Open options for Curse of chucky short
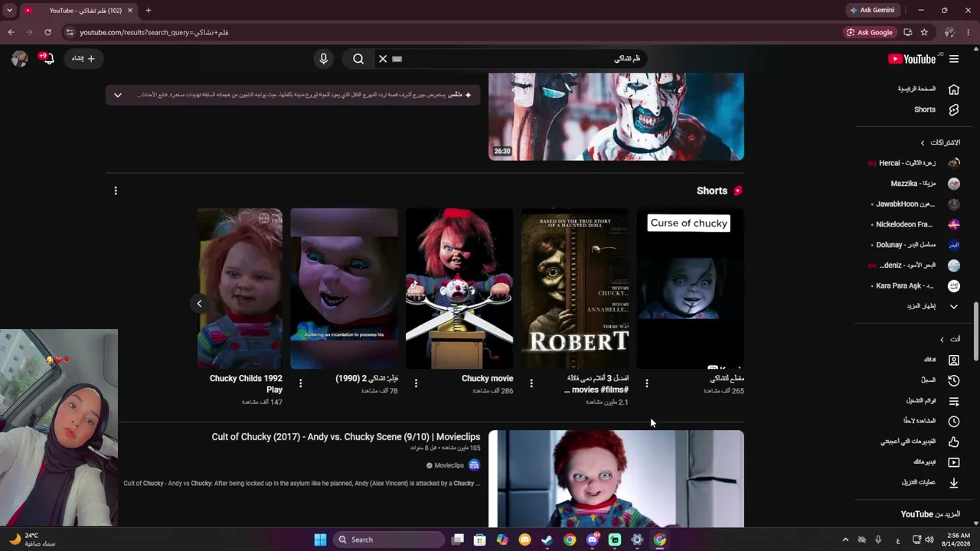 pyautogui.click(x=647, y=383)
